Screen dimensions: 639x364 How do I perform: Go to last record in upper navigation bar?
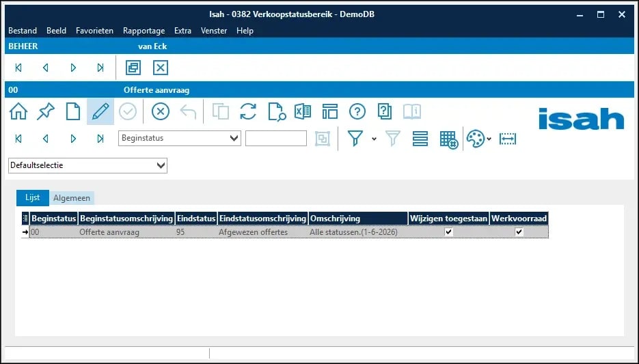100,68
